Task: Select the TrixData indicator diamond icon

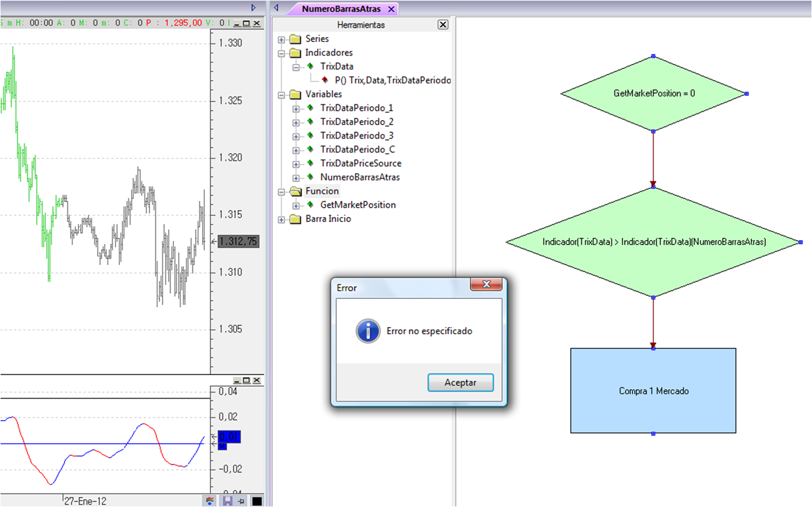Action: pyautogui.click(x=310, y=66)
